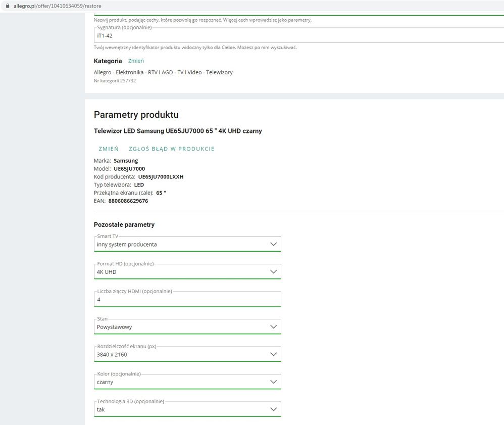Click the product title Telewizor LED Samsung UE65JU7000

[178, 131]
